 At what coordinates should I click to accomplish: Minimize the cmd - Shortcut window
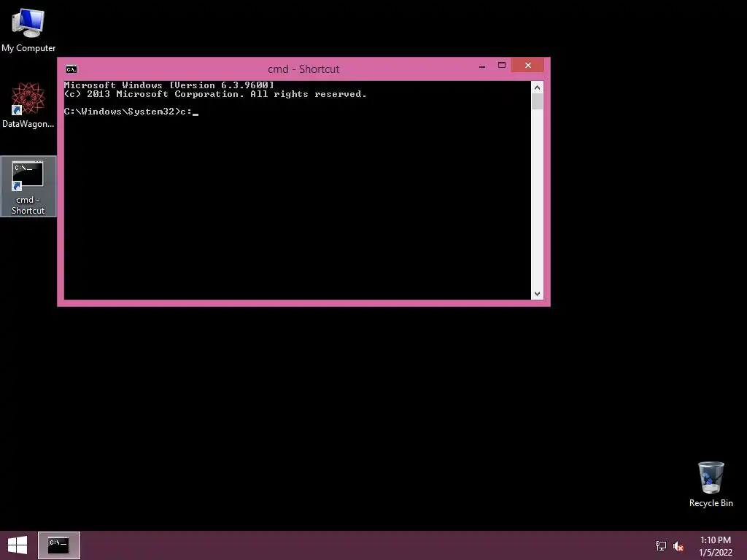[482, 66]
